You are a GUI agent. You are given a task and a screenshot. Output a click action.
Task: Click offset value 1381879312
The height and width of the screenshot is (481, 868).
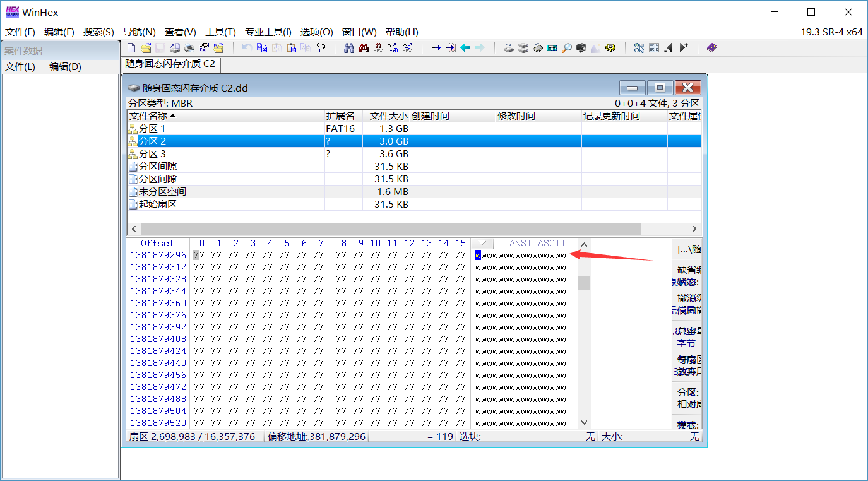(x=158, y=267)
